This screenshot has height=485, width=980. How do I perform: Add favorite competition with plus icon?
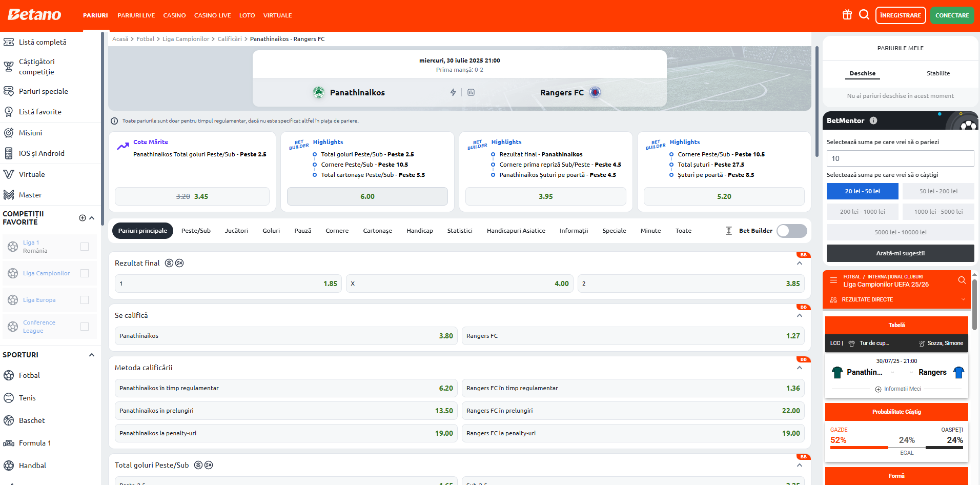click(x=83, y=218)
